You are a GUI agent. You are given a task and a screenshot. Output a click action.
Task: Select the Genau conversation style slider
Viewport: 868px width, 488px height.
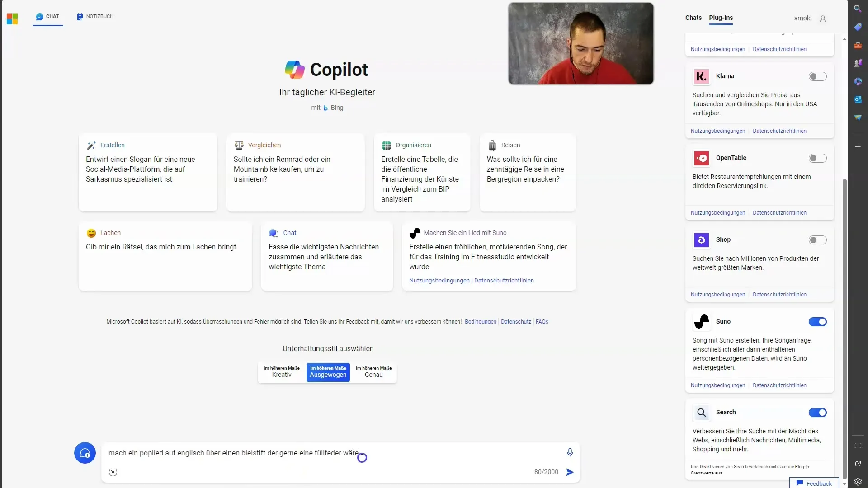point(373,371)
